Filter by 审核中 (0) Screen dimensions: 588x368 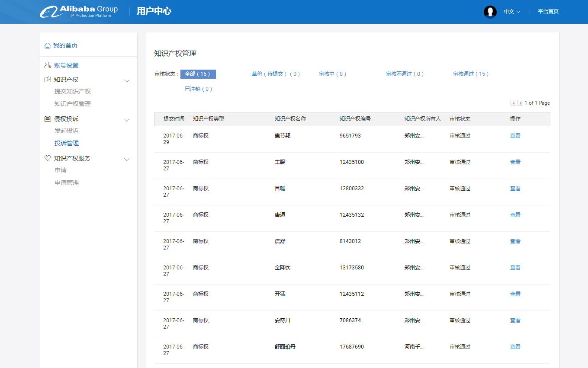tap(333, 74)
